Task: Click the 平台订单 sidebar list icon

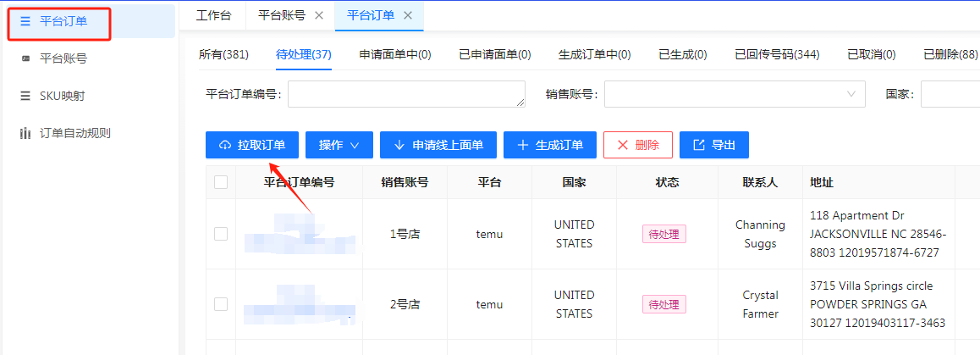Action: point(25,22)
